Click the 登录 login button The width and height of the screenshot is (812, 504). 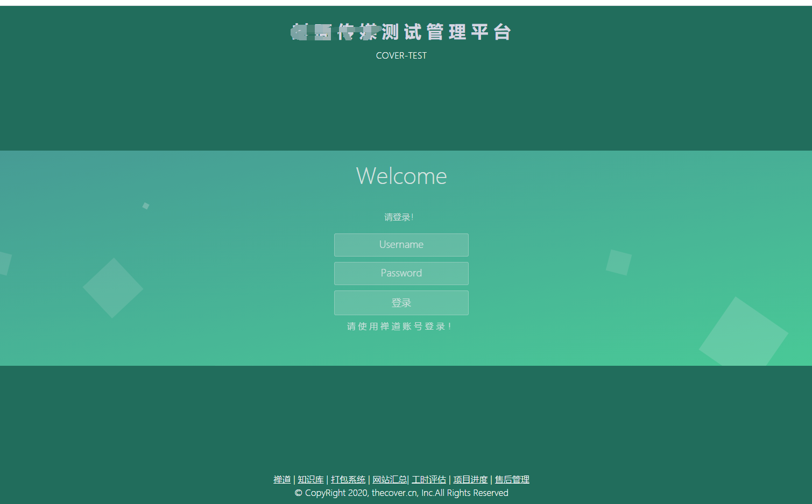tap(401, 303)
